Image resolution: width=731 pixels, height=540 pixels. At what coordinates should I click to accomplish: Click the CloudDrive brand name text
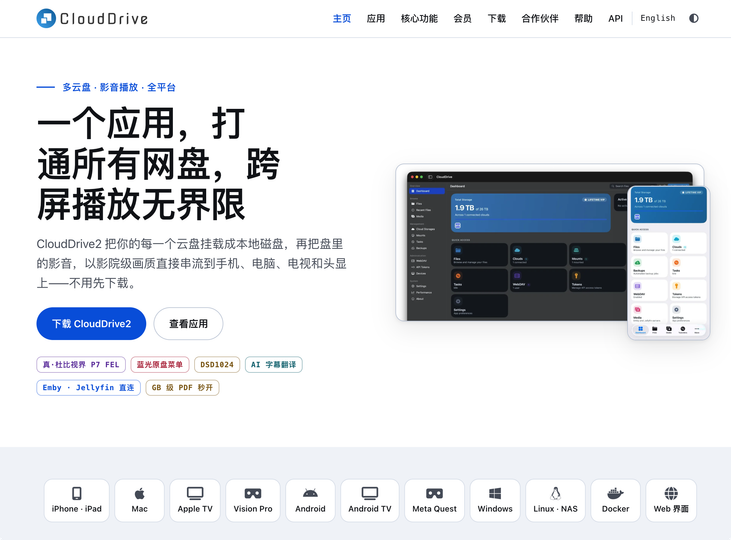click(x=104, y=19)
